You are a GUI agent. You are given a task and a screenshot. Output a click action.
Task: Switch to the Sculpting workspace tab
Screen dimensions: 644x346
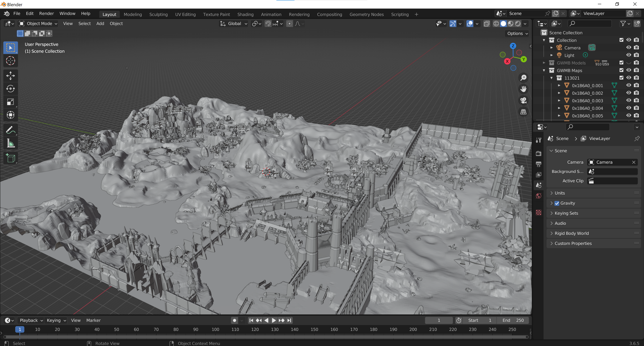[x=158, y=14]
